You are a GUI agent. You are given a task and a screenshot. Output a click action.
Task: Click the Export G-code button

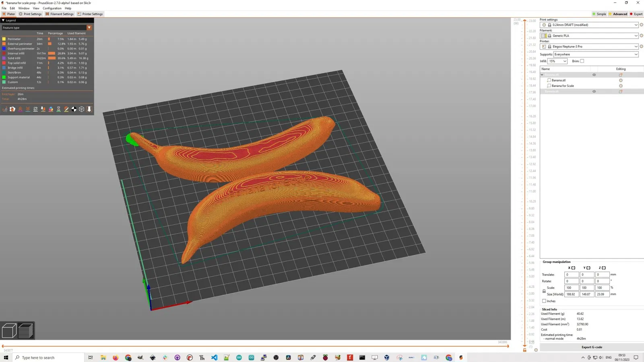coord(592,347)
